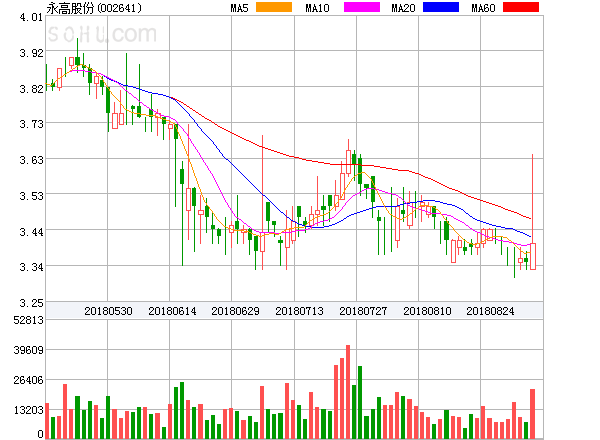The width and height of the screenshot is (600, 440).
Task: Click the 39609 volume axis label
Action: tap(28, 350)
